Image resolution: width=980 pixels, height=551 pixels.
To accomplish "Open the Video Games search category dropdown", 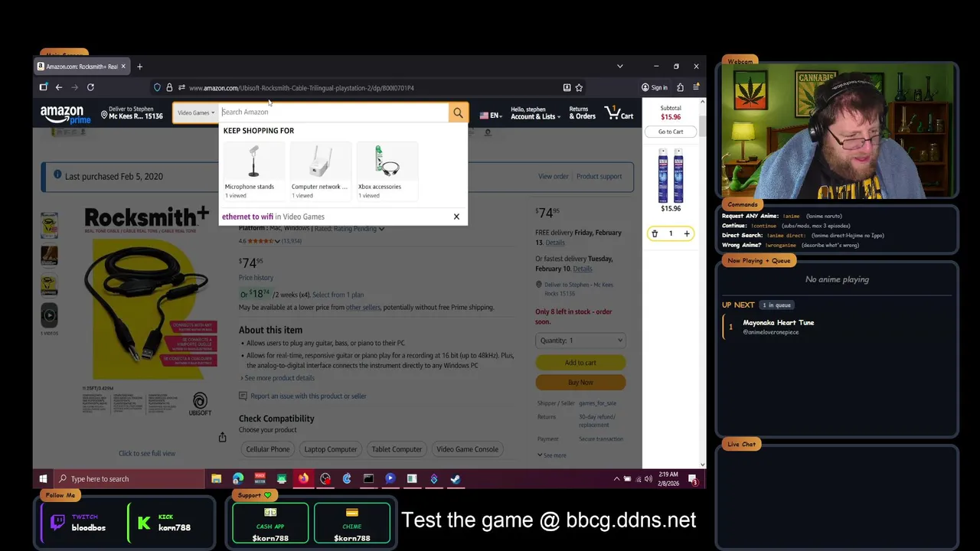I will click(196, 112).
